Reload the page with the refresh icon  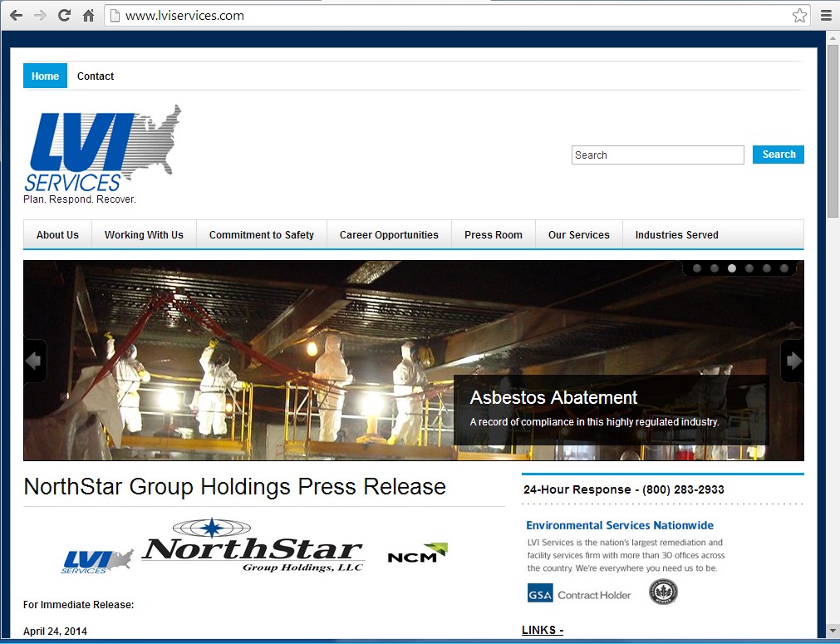tap(64, 16)
